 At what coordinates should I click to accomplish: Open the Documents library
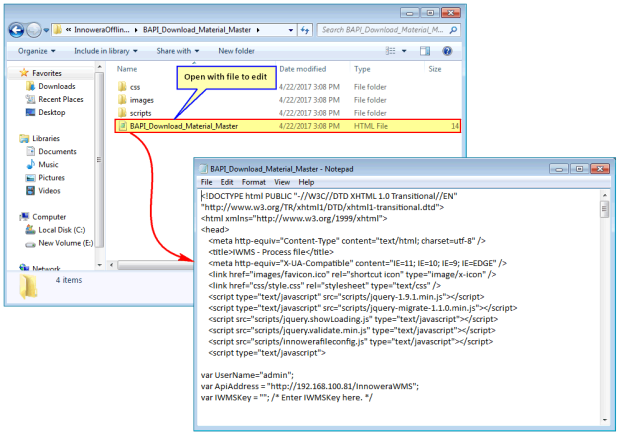(x=51, y=151)
